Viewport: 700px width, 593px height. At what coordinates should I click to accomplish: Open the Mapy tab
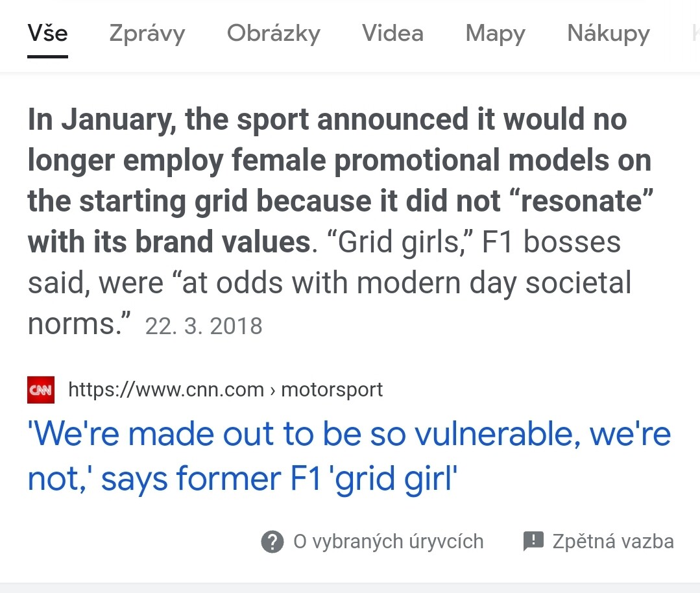(x=495, y=34)
